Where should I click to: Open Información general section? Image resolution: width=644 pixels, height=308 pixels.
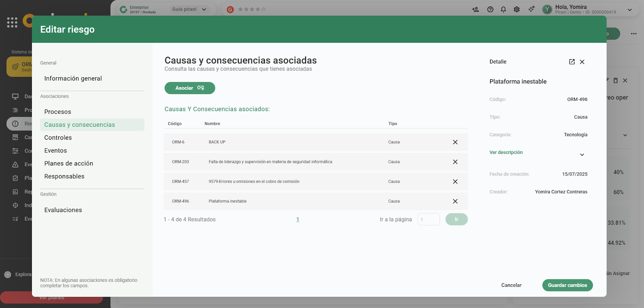click(73, 79)
